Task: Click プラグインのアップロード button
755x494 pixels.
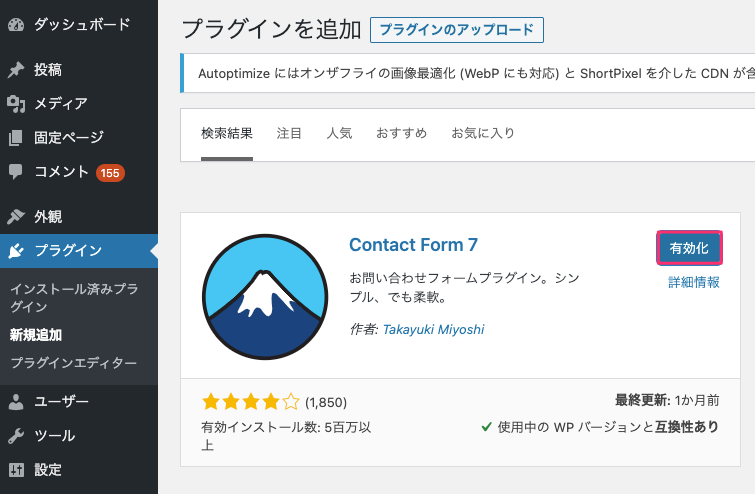Action: 456,30
